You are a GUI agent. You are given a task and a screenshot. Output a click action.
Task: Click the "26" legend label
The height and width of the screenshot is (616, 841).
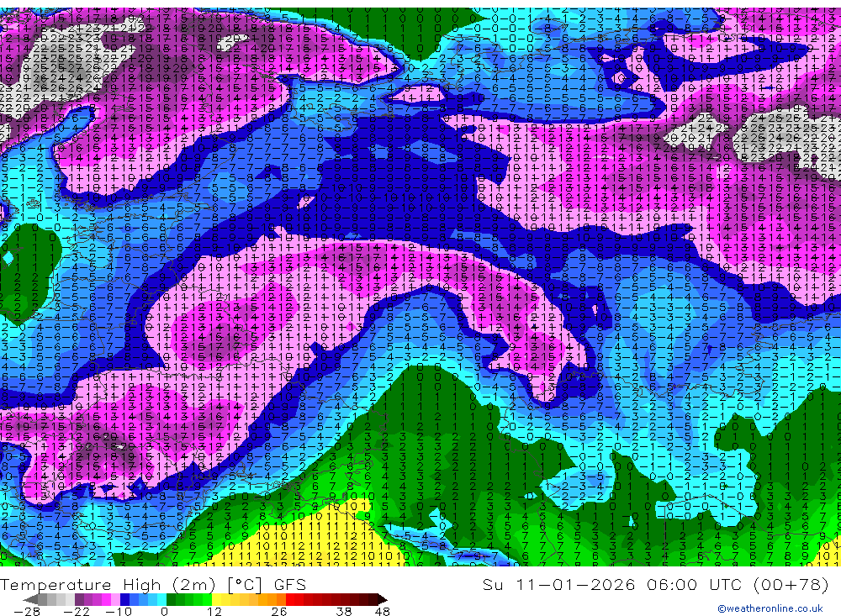pos(278,611)
